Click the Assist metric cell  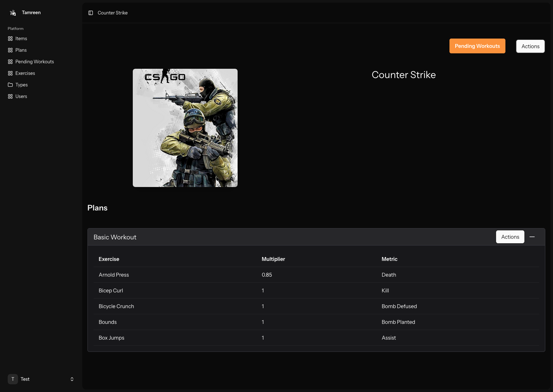pyautogui.click(x=389, y=338)
